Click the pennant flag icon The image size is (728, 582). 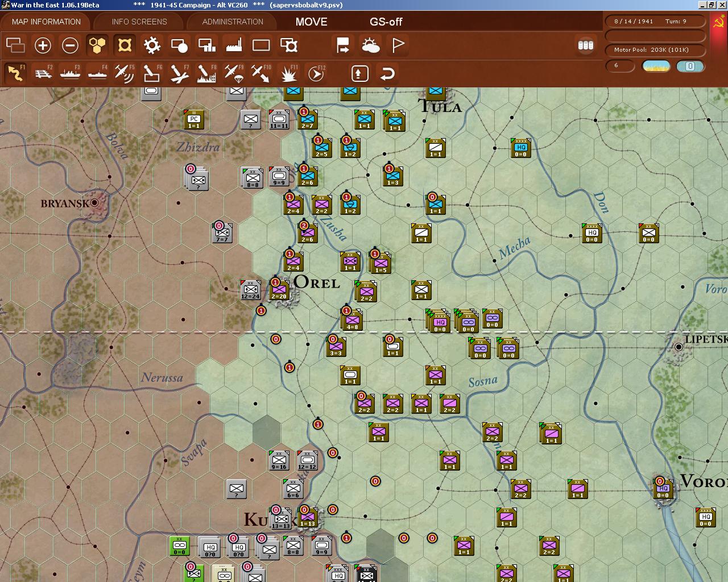pos(398,45)
